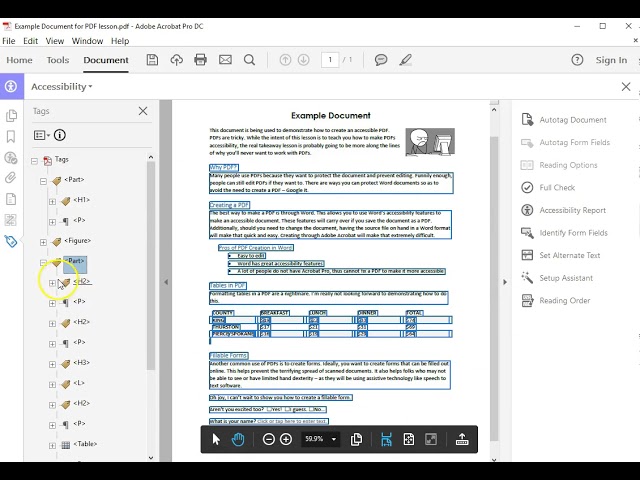
Task: Open the Accessibility tool dropdown
Action: point(62,87)
